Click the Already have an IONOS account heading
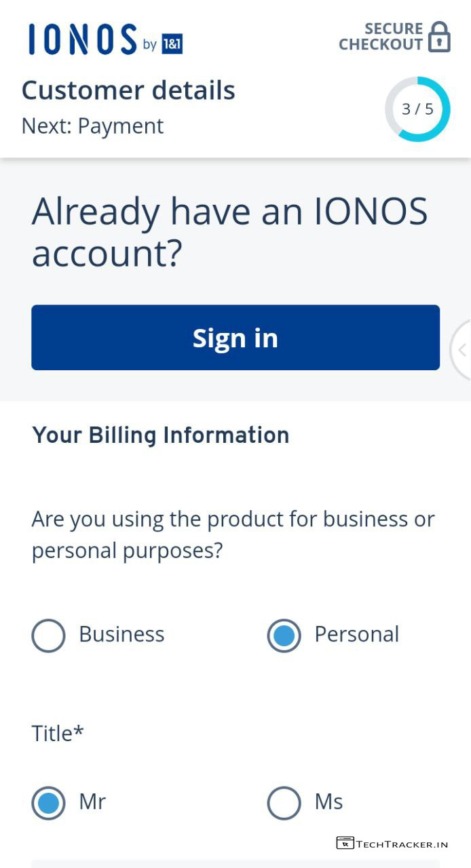 pos(229,231)
